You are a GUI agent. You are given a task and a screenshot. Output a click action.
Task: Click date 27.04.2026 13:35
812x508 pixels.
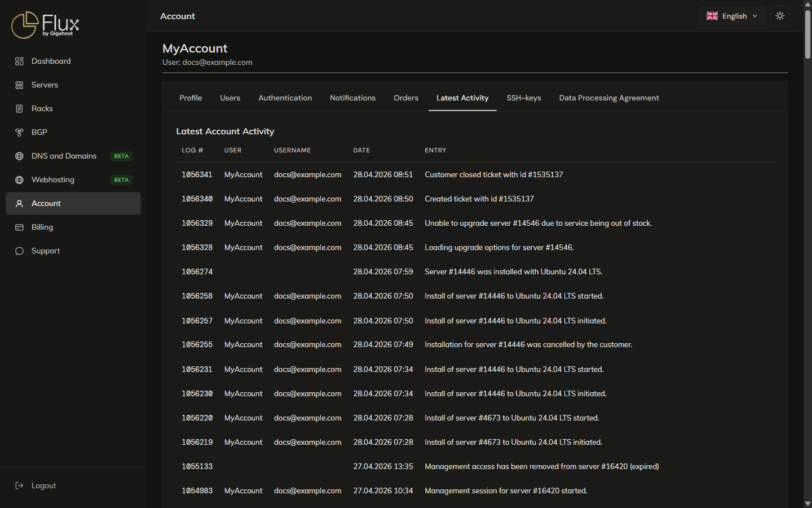[383, 466]
